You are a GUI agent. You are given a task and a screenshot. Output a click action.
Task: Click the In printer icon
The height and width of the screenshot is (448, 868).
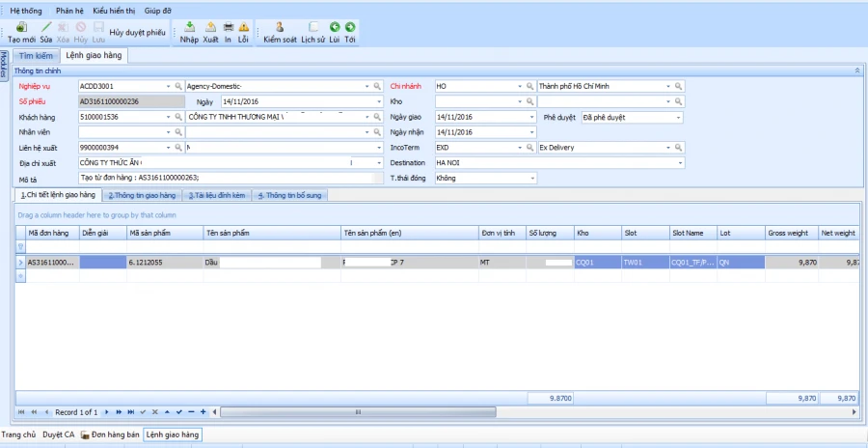pos(228,27)
